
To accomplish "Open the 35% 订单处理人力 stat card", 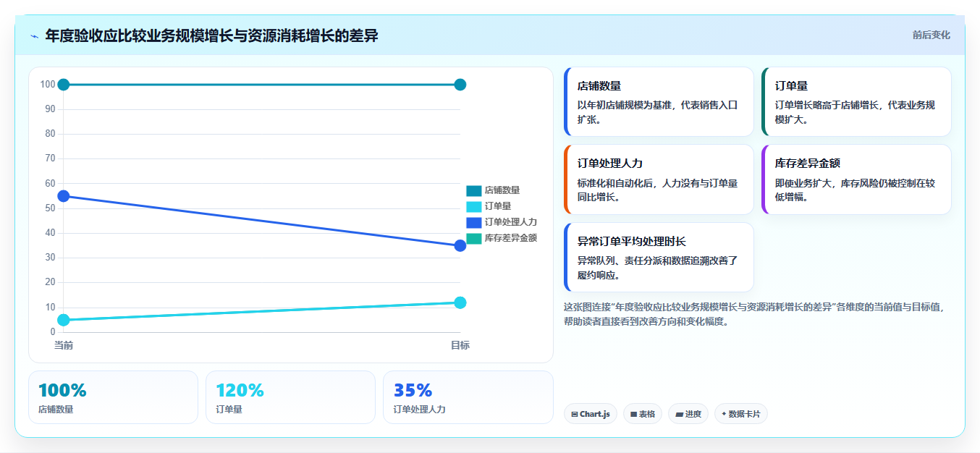I will 468,397.
